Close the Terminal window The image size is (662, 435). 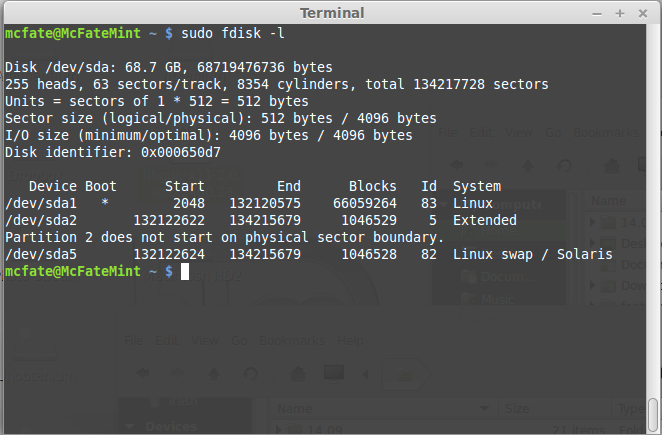click(x=646, y=13)
